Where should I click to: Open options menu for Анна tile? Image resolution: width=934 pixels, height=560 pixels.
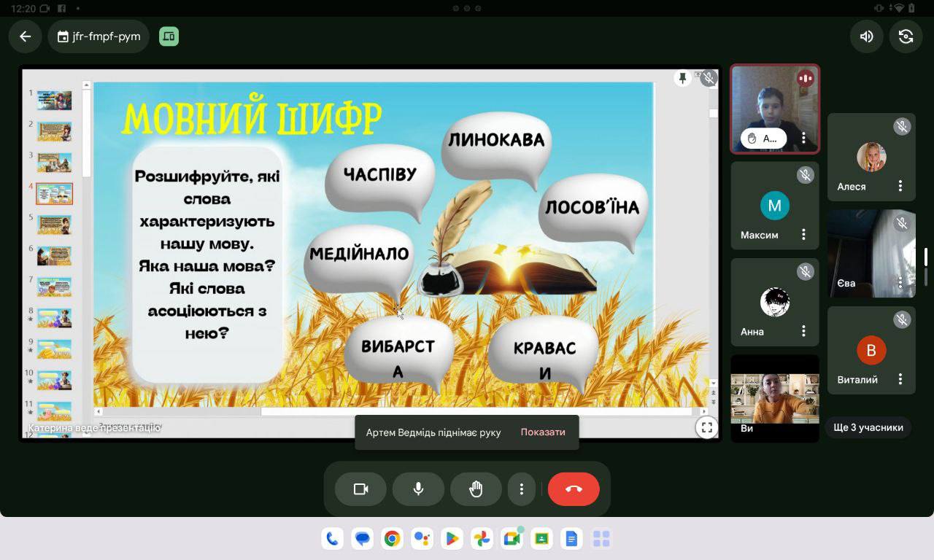803,331
